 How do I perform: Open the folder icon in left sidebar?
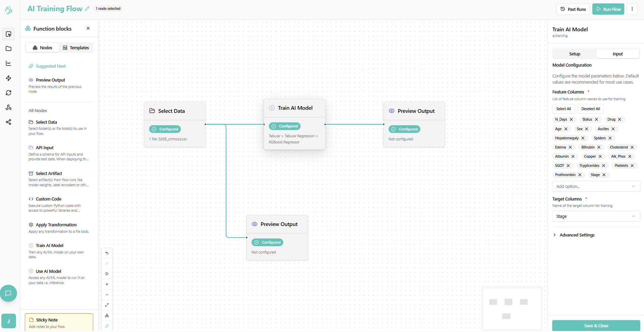click(9, 49)
